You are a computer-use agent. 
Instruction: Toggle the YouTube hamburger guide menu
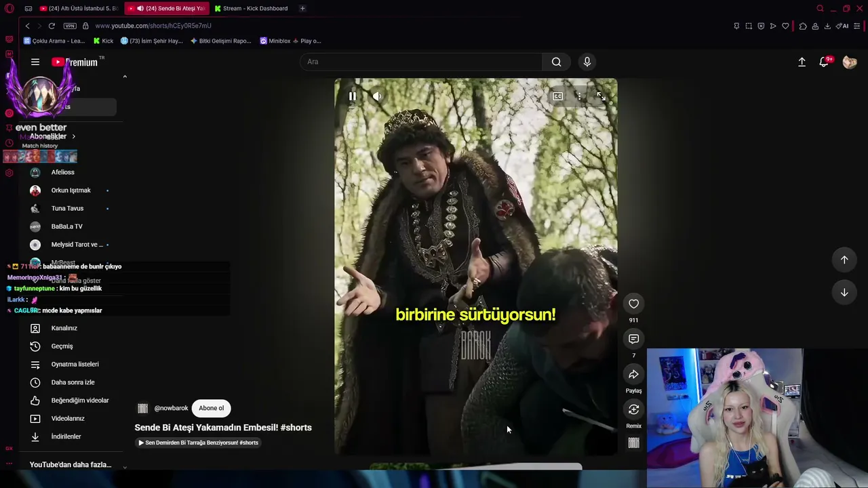tap(35, 62)
